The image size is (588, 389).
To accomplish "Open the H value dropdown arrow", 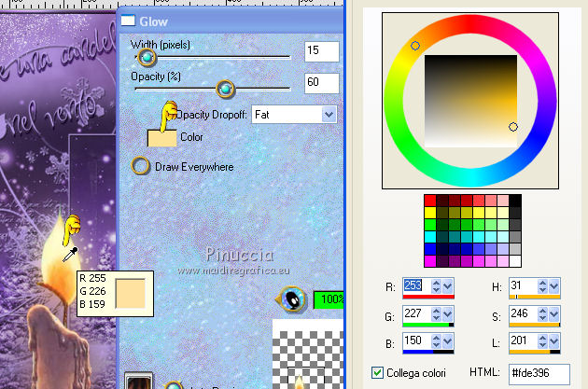I will (x=553, y=286).
